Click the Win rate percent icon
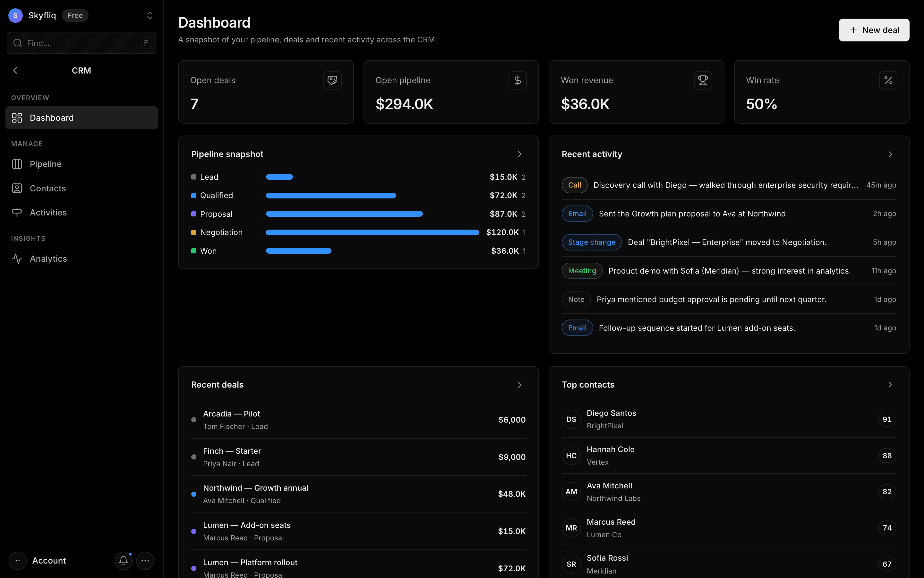 (x=888, y=80)
